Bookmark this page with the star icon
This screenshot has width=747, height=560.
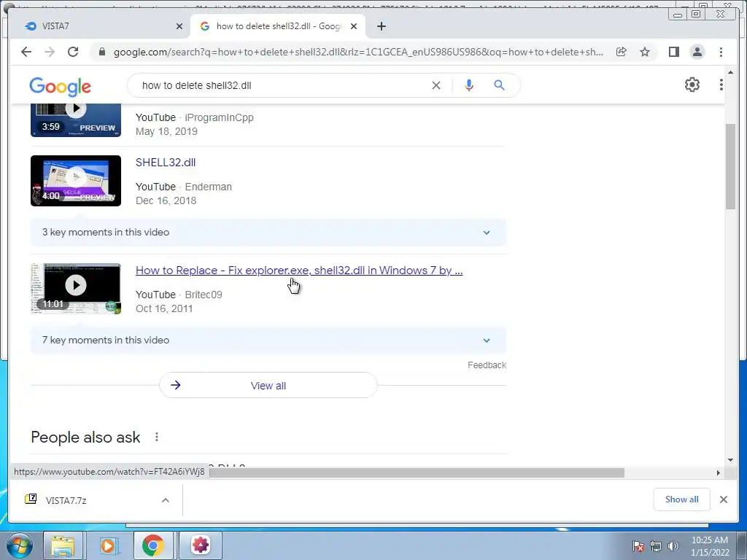click(x=645, y=52)
